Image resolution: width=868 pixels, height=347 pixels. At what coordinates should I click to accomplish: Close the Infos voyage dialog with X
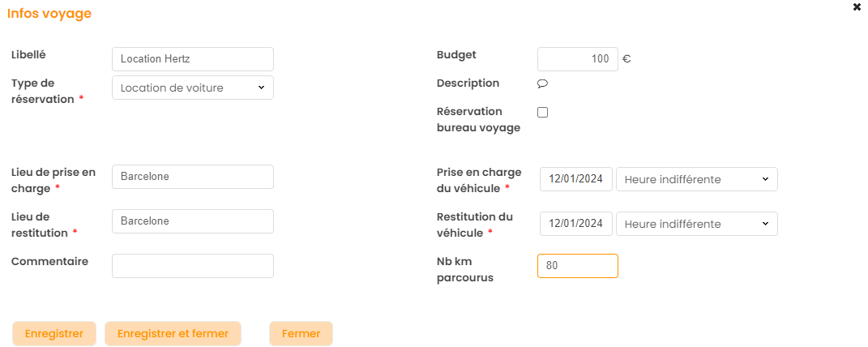857,7
